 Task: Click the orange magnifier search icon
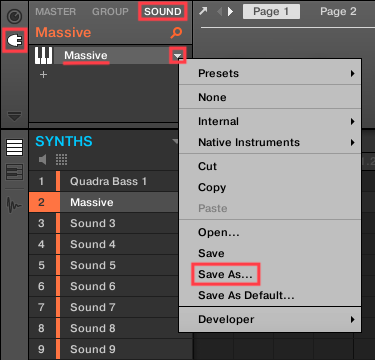coord(176,32)
